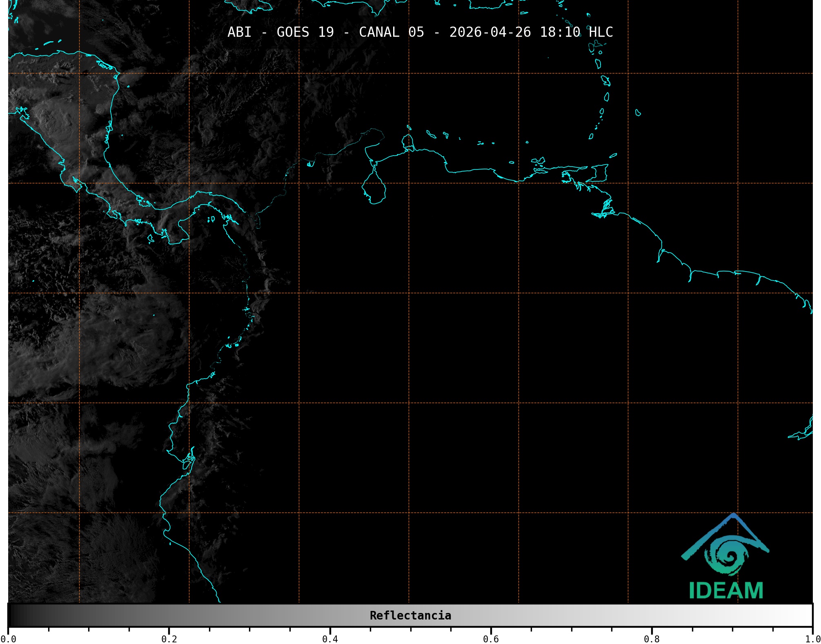Click the 0.4 colorbar tick label
The height and width of the screenshot is (644, 821).
[330, 639]
